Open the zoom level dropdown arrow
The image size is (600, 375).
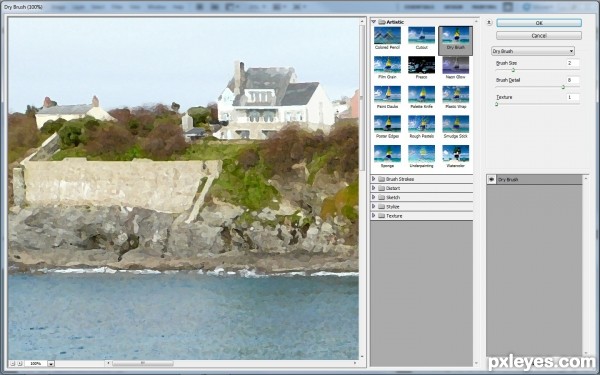(x=51, y=364)
